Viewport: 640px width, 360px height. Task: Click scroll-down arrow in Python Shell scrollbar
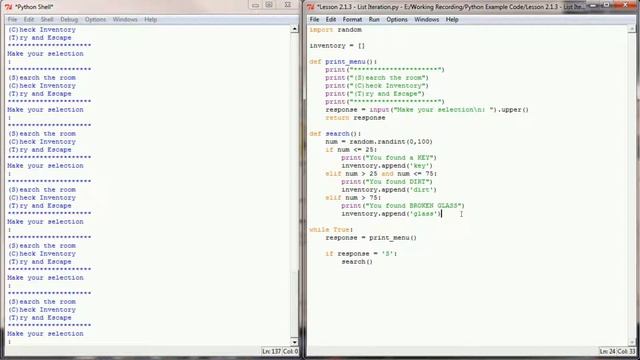(294, 342)
